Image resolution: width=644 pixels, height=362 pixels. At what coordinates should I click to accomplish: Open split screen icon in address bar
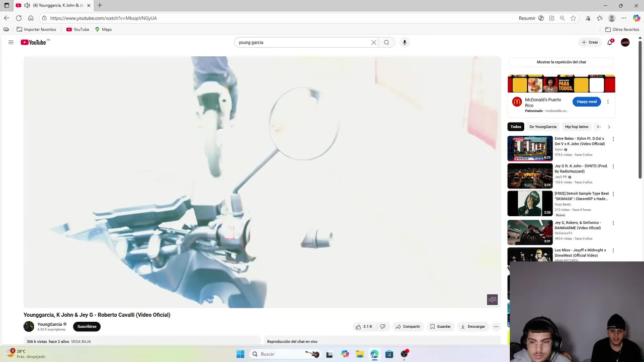click(552, 18)
